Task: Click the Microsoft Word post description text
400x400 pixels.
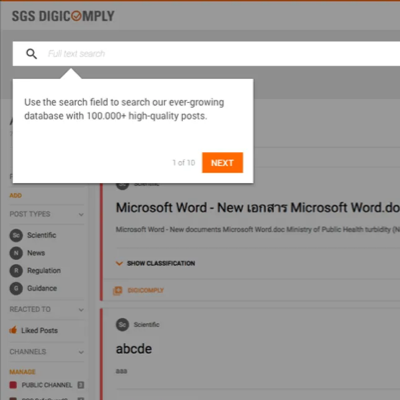Action: click(x=258, y=230)
